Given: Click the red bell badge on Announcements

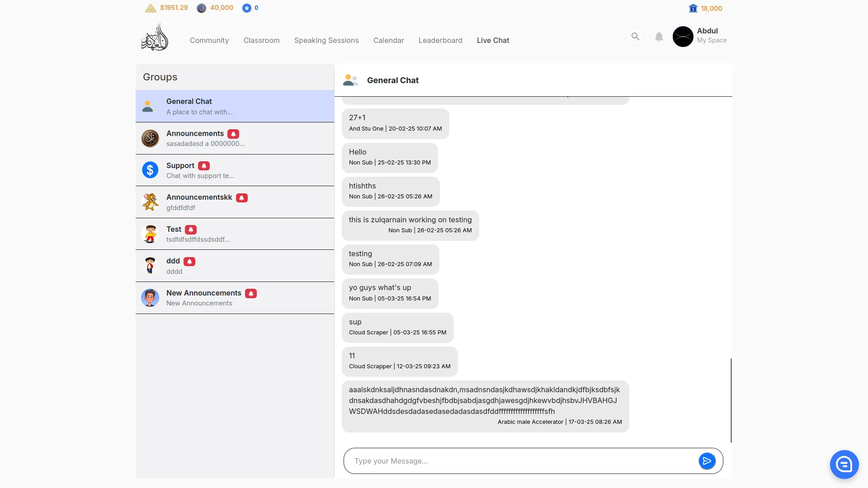Looking at the screenshot, I should 233,134.
